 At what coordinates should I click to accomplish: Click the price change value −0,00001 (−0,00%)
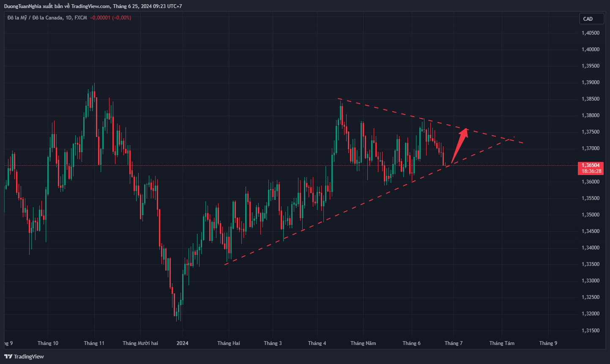click(x=110, y=18)
